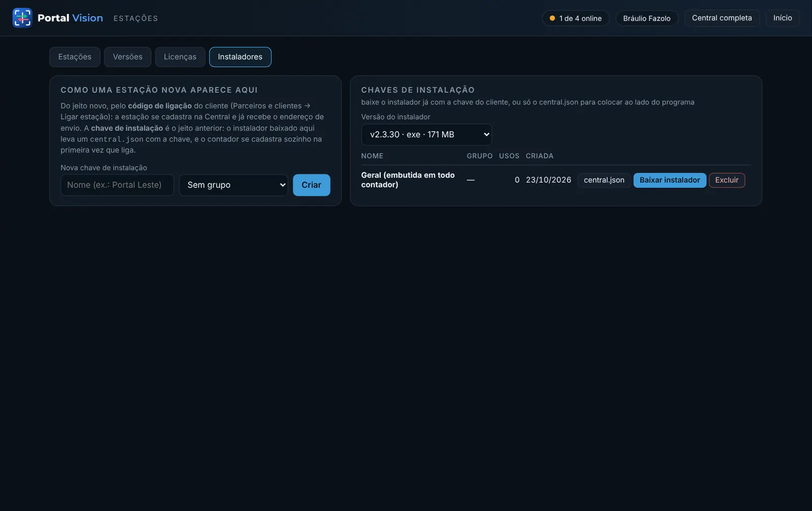Click the NOME column header

373,156
